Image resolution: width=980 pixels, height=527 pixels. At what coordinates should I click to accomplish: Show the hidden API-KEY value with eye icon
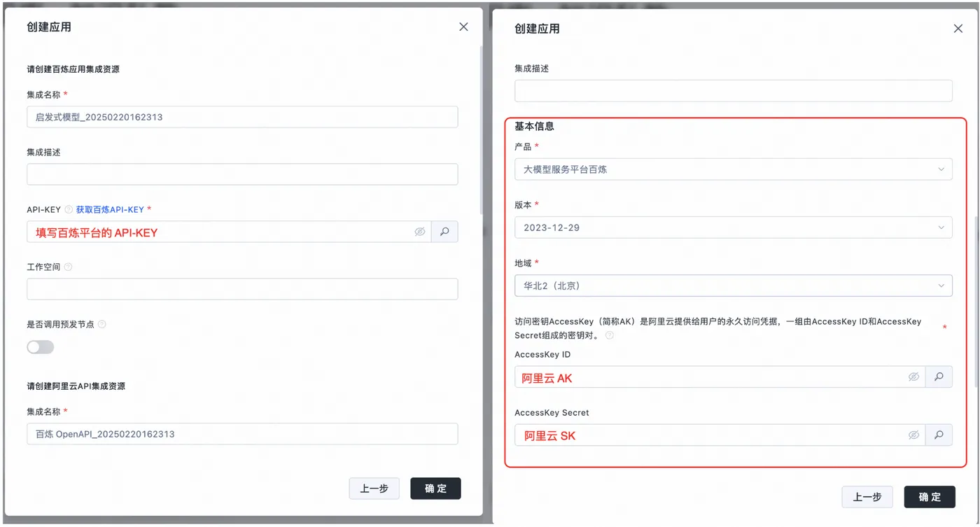coord(420,232)
